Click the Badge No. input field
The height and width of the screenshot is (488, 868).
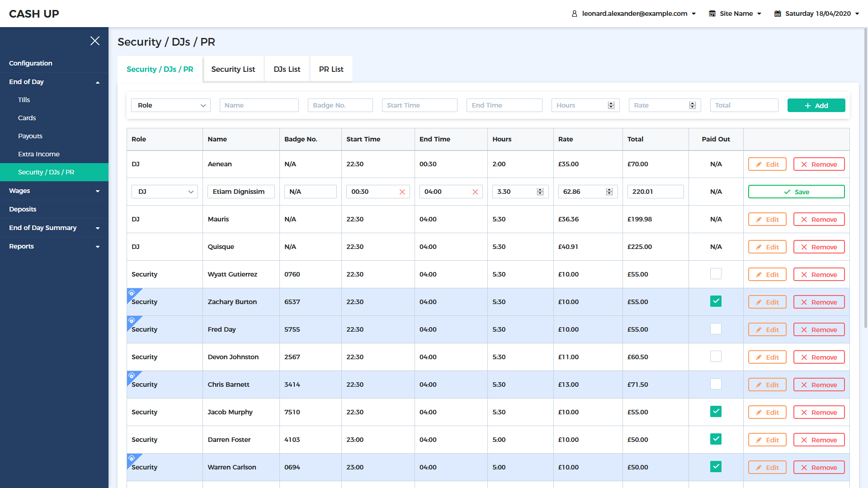click(340, 105)
